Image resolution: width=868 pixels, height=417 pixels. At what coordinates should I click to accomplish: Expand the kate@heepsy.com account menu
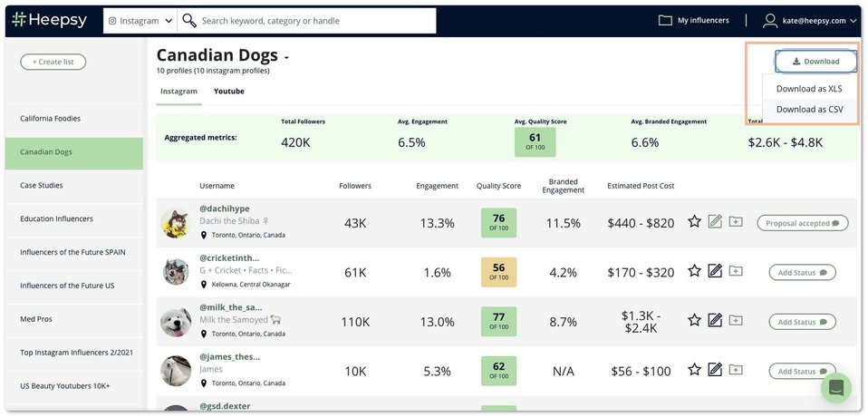pos(819,21)
